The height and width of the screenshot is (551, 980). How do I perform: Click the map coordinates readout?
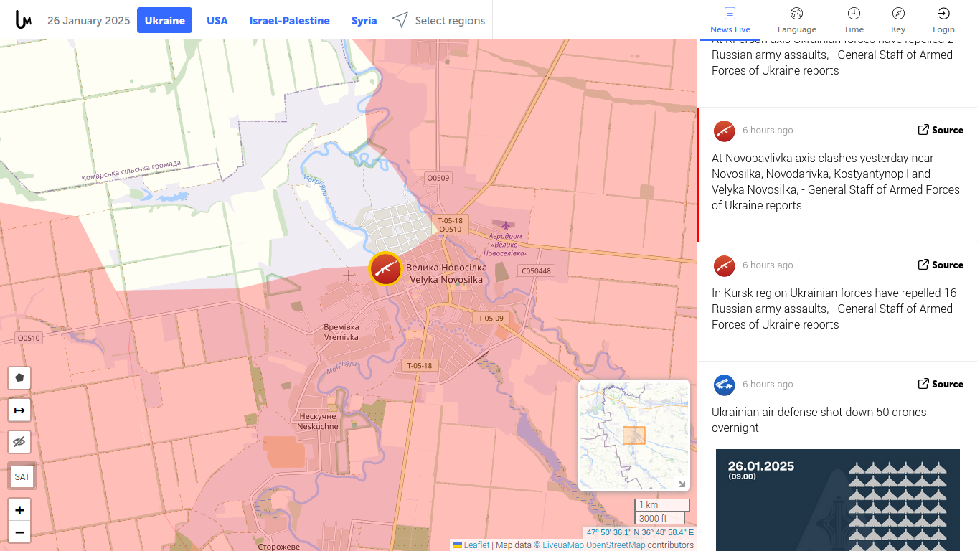click(x=640, y=532)
